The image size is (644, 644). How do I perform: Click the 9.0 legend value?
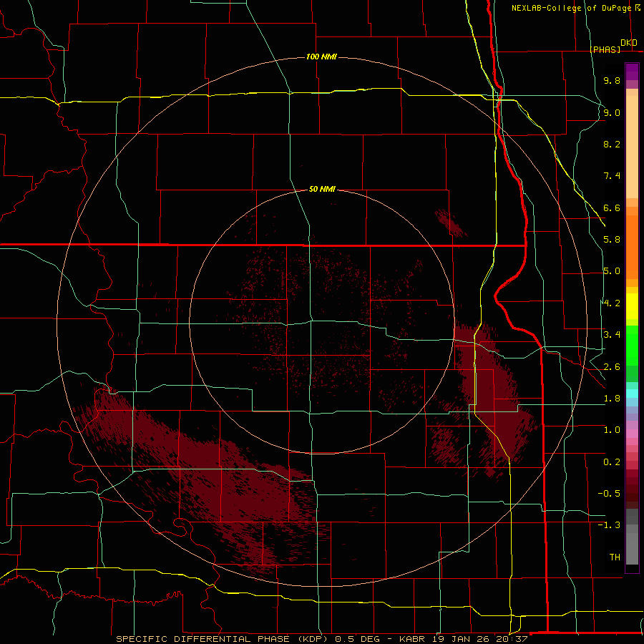pos(612,112)
